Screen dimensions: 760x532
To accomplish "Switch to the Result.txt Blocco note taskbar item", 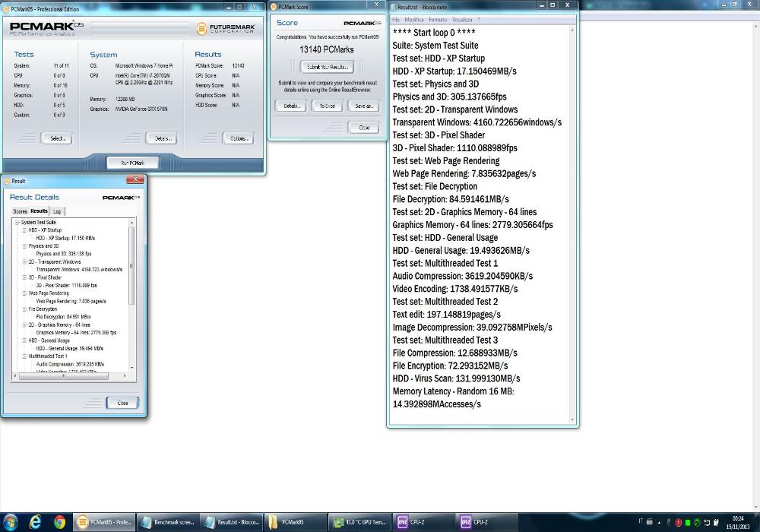I will coord(232,522).
